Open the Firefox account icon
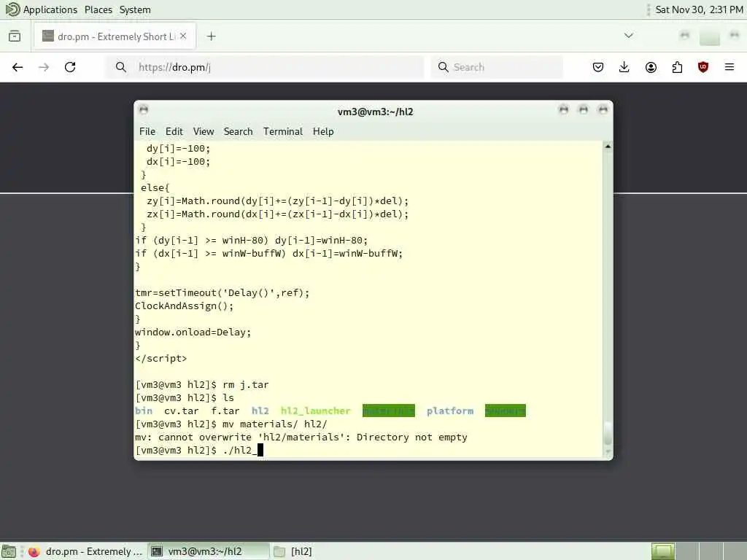This screenshot has height=560, width=747. click(x=651, y=67)
